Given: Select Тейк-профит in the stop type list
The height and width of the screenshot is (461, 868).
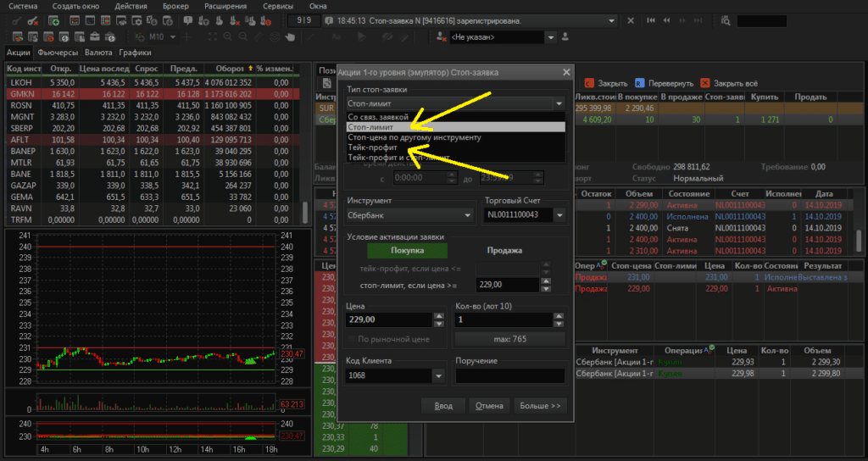Looking at the screenshot, I should click(371, 147).
